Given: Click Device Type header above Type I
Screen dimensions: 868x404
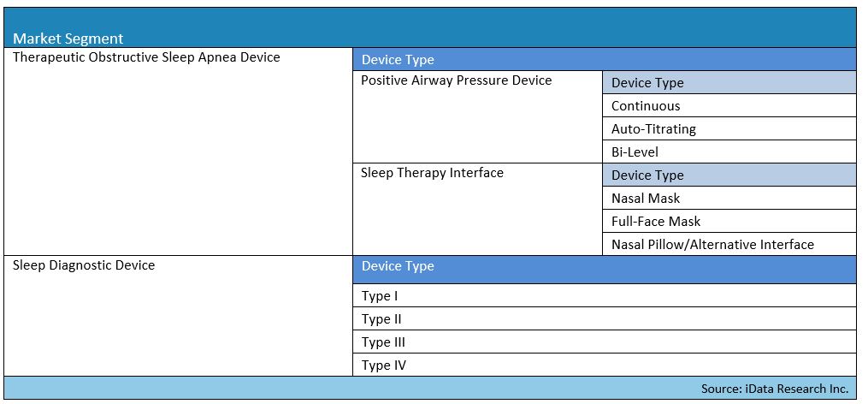Looking at the screenshot, I should pyautogui.click(x=605, y=270).
